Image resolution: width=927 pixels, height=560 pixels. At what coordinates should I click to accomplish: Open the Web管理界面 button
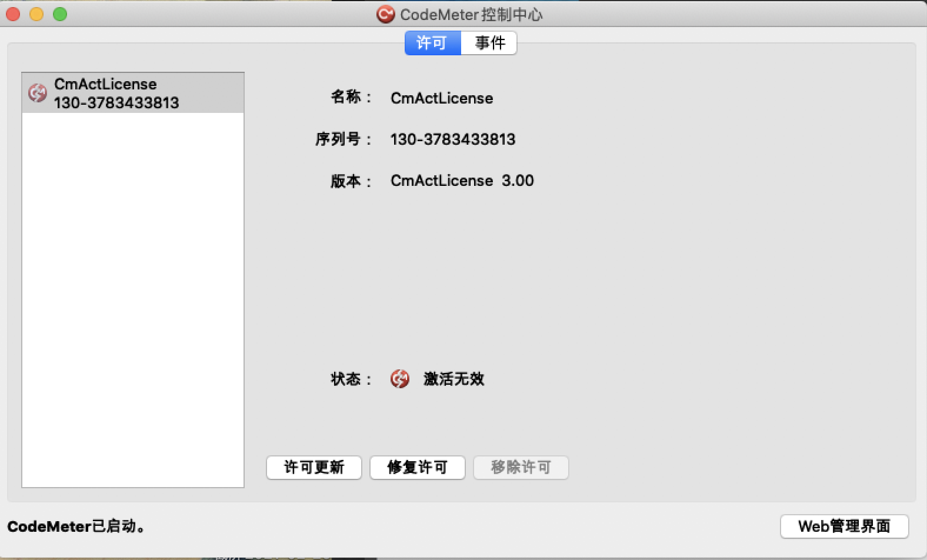[x=845, y=526]
